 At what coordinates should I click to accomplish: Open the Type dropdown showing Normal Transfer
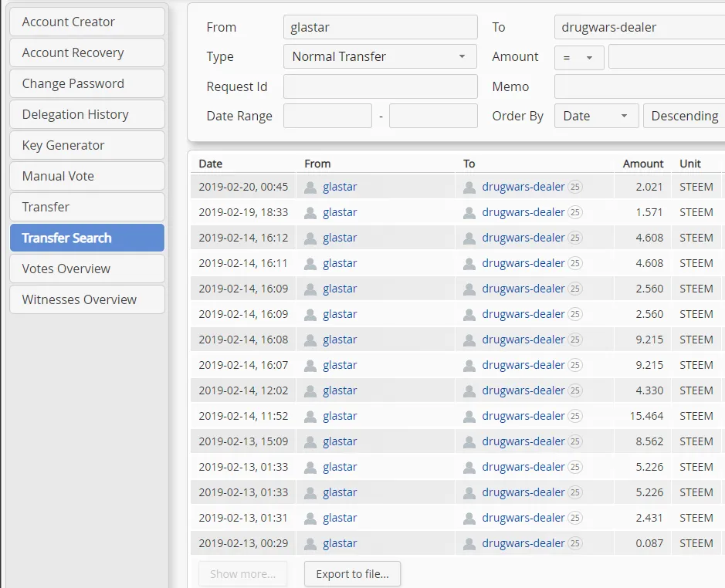point(380,56)
